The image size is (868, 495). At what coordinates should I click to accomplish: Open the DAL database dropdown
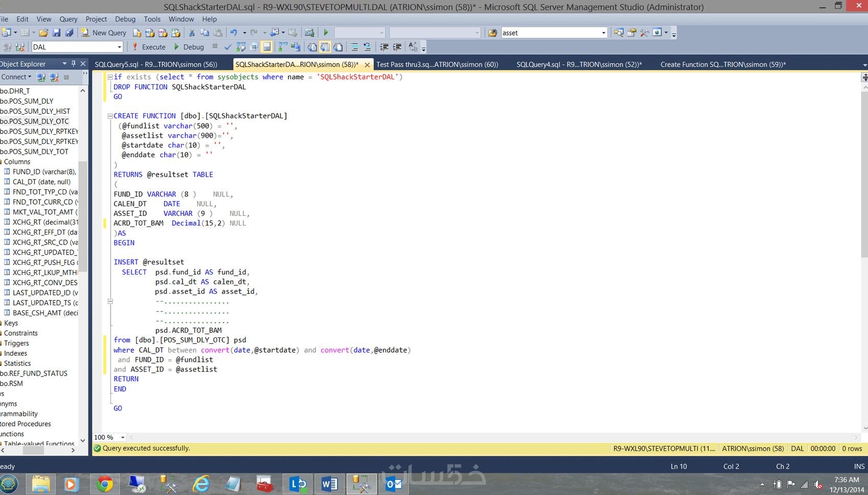(x=119, y=46)
